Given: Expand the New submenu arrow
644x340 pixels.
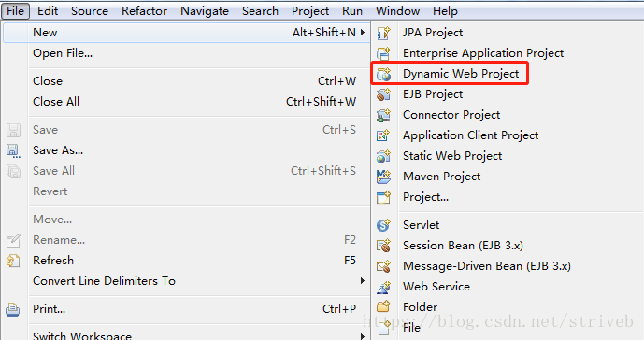Looking at the screenshot, I should click(x=363, y=33).
